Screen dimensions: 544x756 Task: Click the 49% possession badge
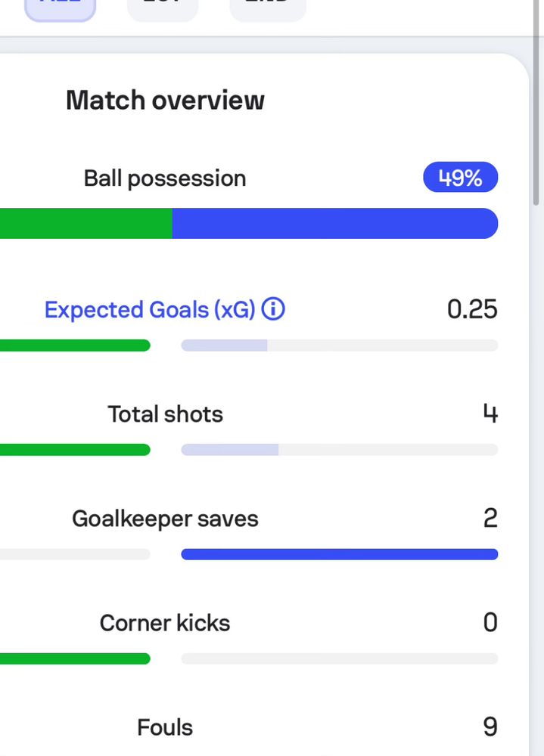coord(461,177)
